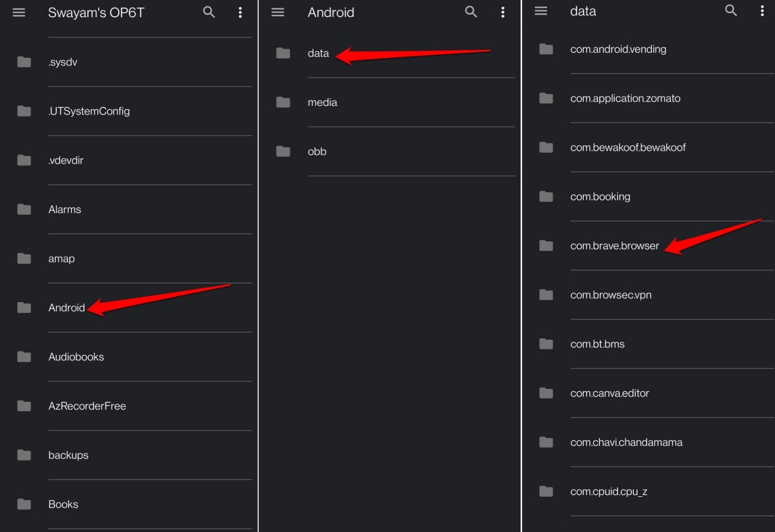This screenshot has width=775, height=532.
Task: Open the Android folder name in list
Action: 67,307
